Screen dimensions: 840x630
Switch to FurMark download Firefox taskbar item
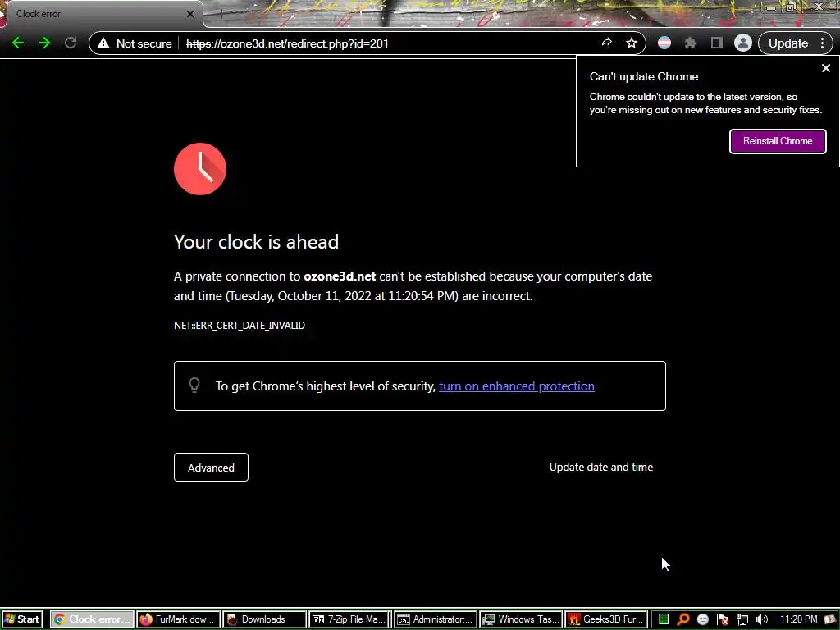(178, 619)
